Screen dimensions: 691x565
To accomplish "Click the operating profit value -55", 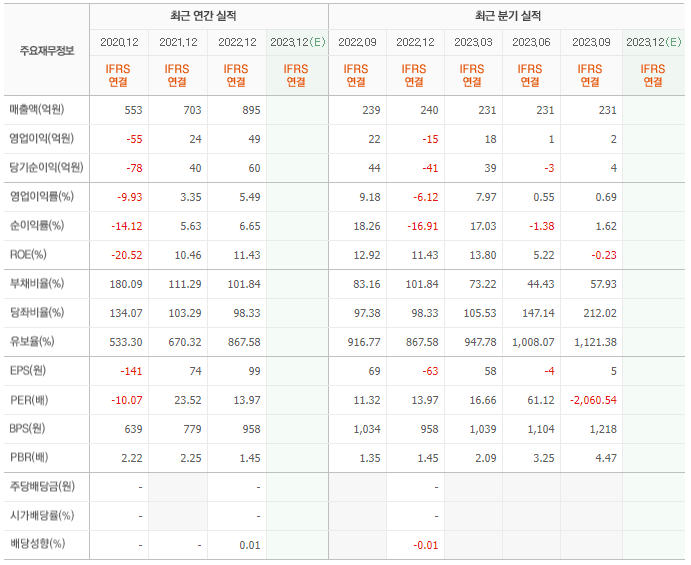I will [134, 139].
